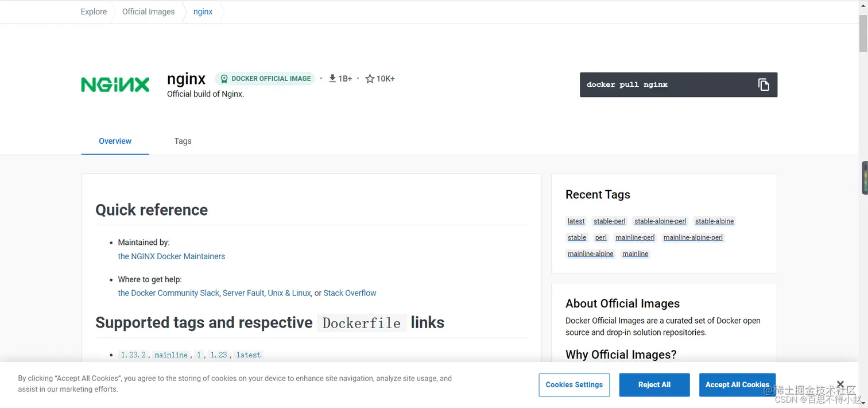Click the docker pull nginx command text

627,84
